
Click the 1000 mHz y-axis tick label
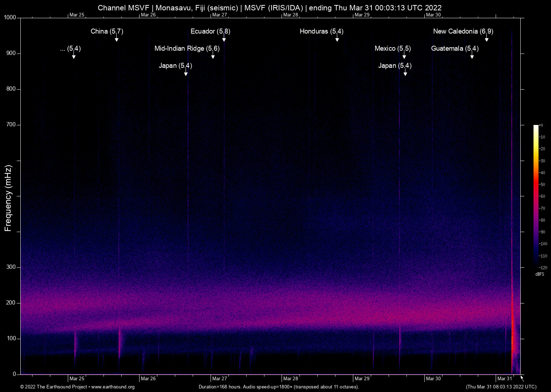pos(10,17)
